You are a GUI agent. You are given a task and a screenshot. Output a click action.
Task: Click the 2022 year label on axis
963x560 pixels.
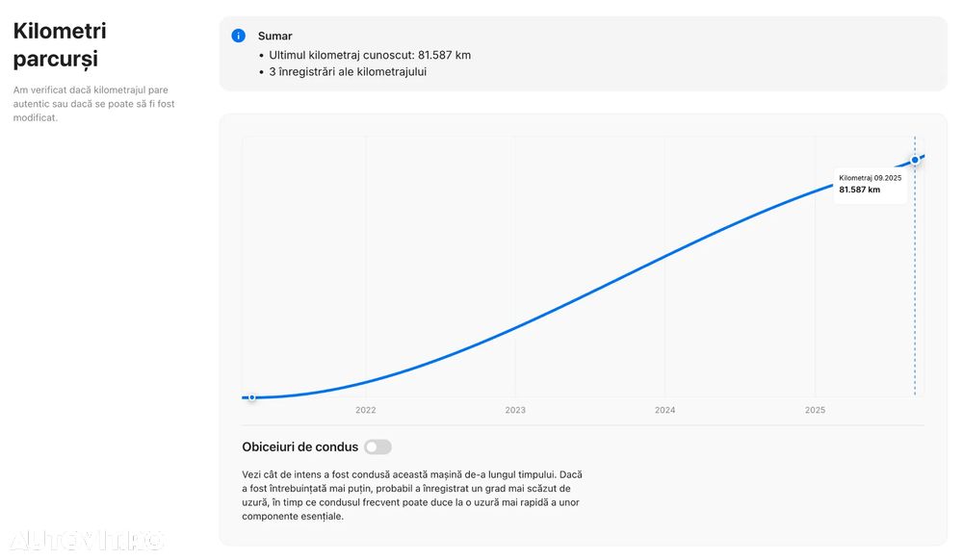[366, 410]
